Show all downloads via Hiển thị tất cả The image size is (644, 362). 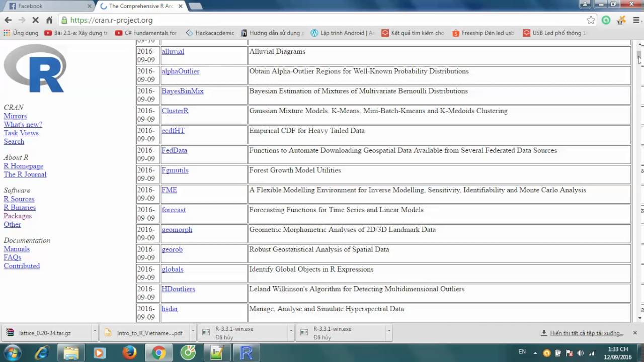tap(582, 333)
